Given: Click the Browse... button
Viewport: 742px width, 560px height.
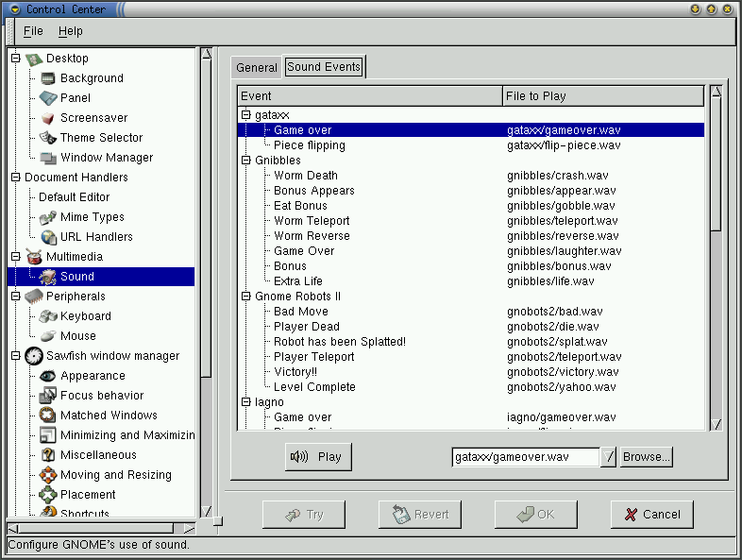Looking at the screenshot, I should (647, 457).
